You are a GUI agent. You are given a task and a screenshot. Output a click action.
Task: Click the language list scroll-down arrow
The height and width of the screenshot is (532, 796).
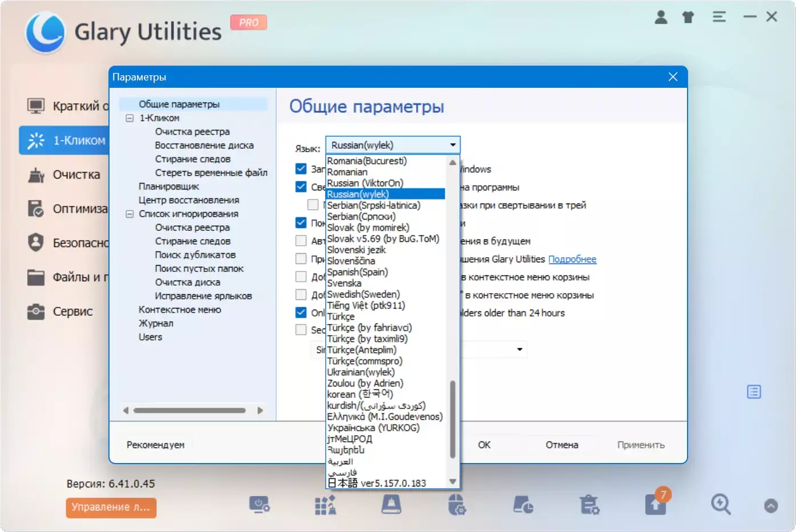tap(452, 482)
